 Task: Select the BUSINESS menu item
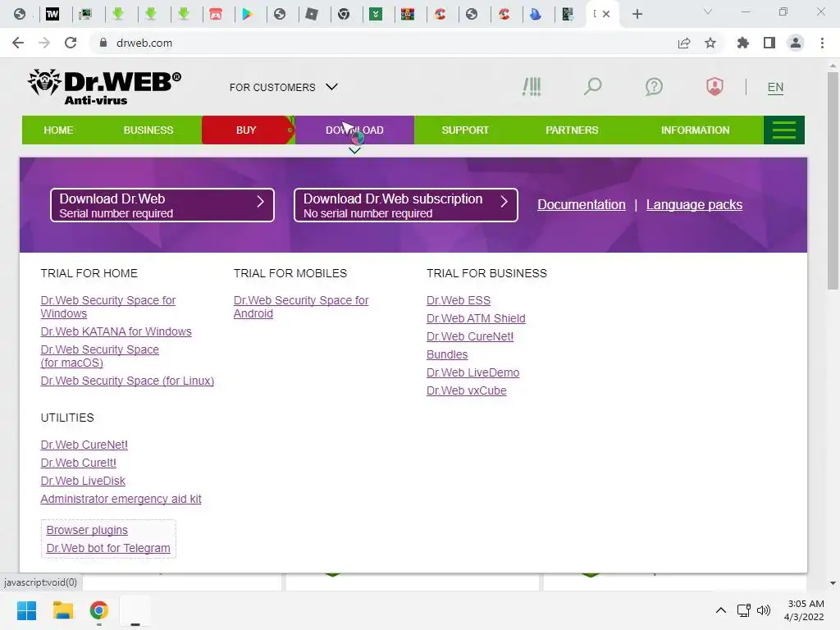point(148,130)
